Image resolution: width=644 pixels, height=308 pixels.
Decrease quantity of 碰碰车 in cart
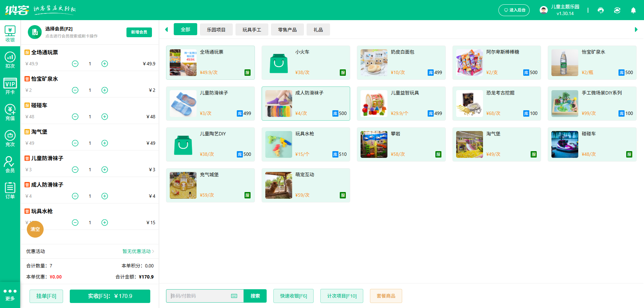[x=75, y=117]
